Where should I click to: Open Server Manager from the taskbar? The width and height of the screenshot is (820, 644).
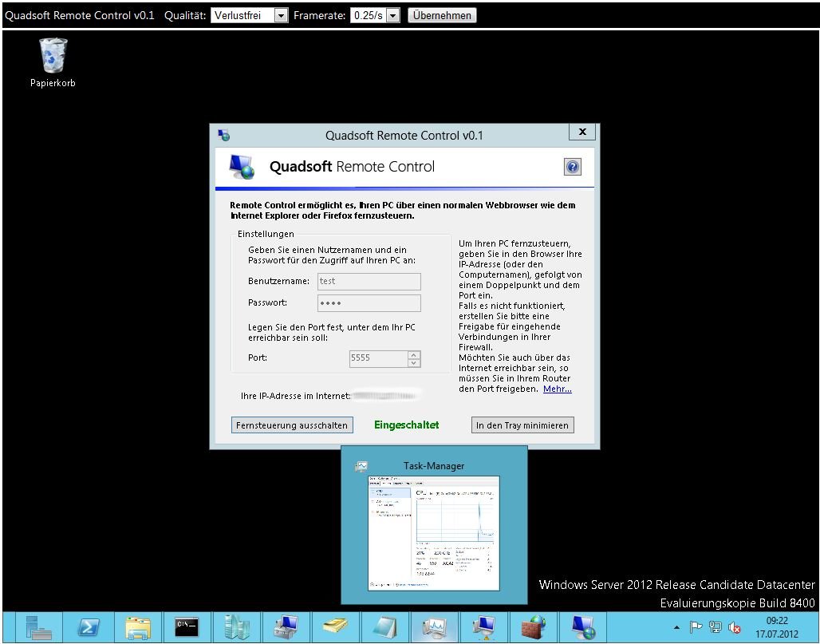pos(38,627)
